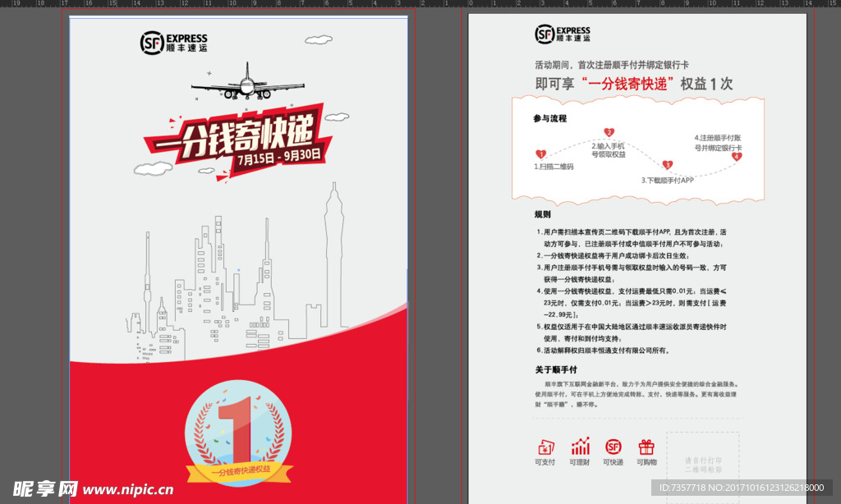Click the paragraph under "关于顺手付"
Screen dimensions: 841x504
[x=637, y=394]
